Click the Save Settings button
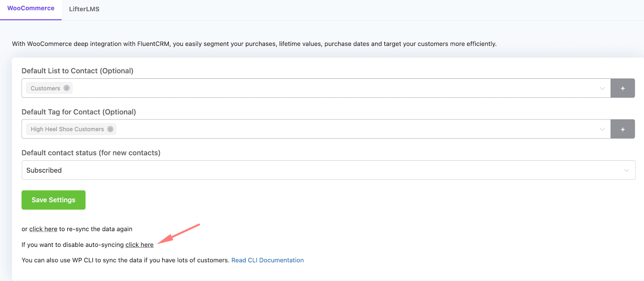644x281 pixels. click(x=54, y=200)
